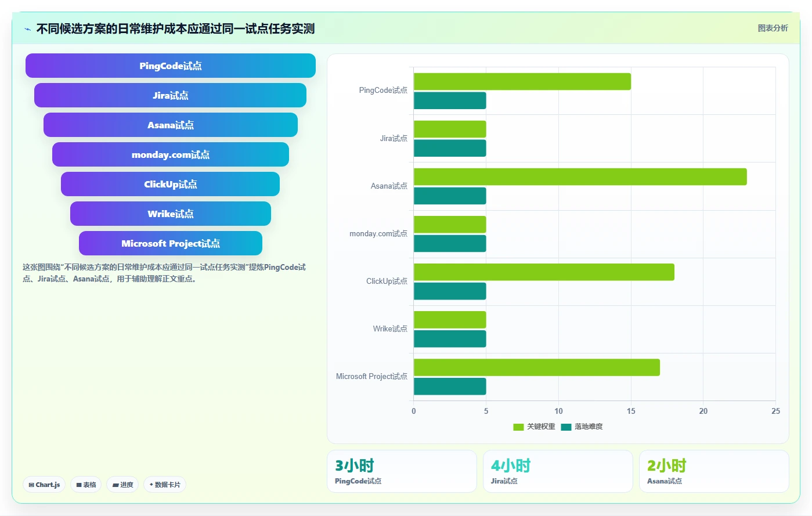Select the Jira试点 funnel stage

tap(170, 95)
